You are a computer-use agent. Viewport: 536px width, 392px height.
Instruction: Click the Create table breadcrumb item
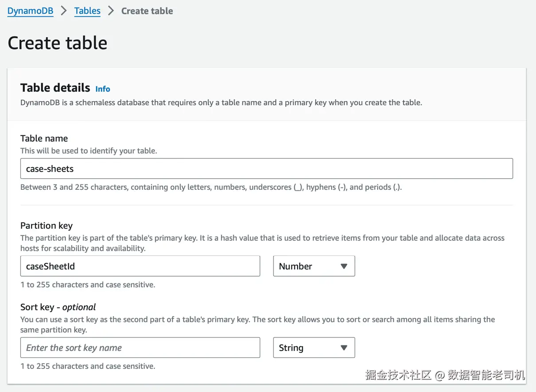click(147, 11)
